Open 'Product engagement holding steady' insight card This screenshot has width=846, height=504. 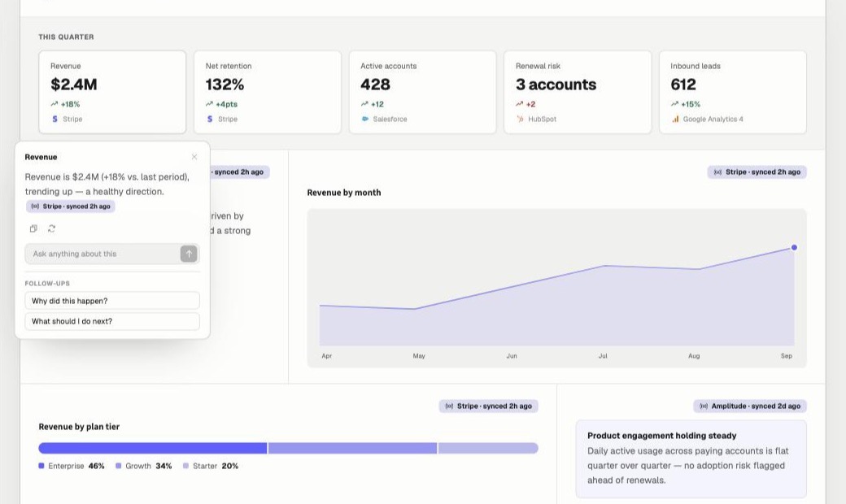691,458
